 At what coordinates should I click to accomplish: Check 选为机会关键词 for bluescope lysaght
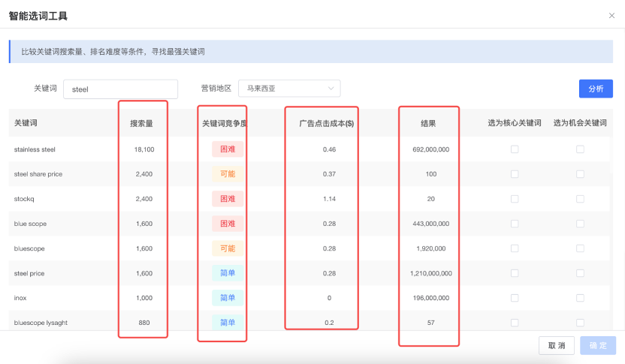[580, 323]
